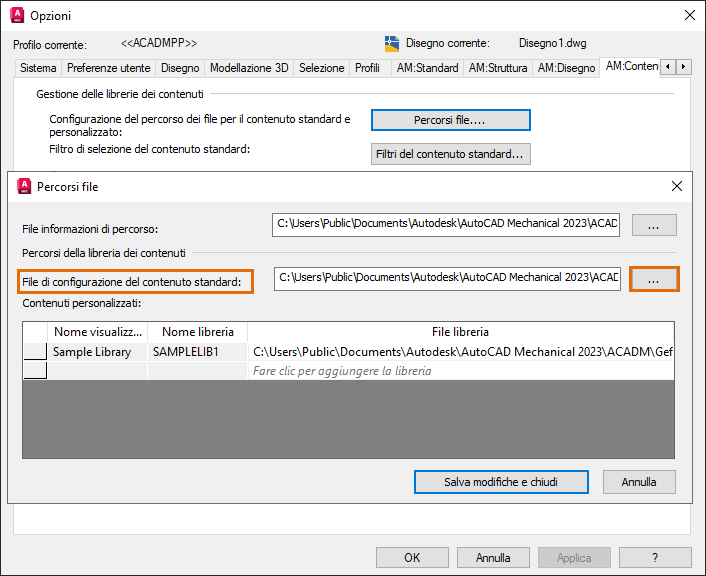Screen dimensions: 706x576
Task: Click the AM:Conten tab
Action: (x=630, y=67)
